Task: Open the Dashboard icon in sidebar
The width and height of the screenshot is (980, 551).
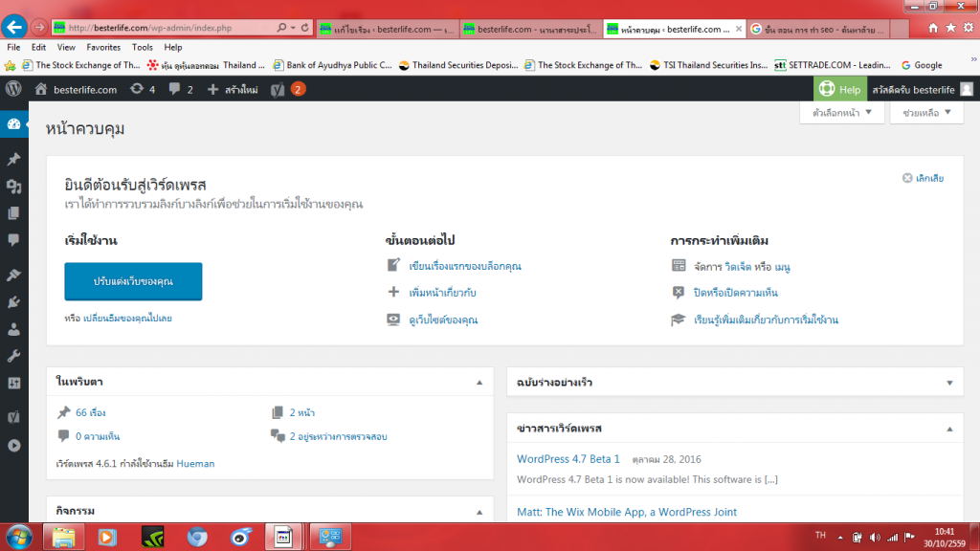Action: point(13,123)
